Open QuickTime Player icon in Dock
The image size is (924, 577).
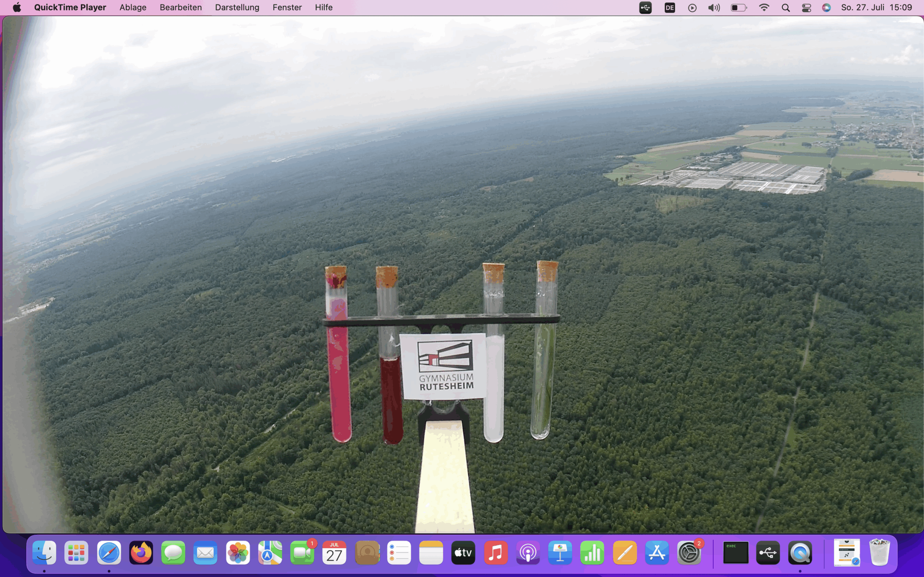click(x=800, y=552)
